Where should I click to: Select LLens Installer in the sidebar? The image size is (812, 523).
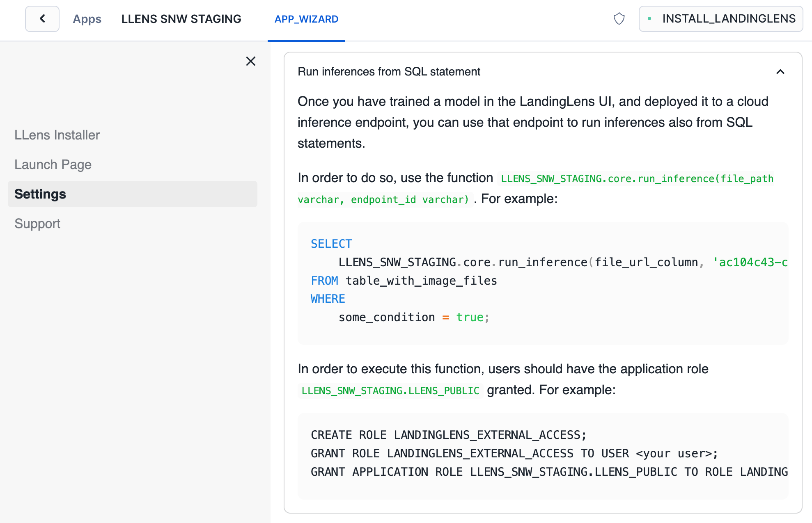[57, 135]
